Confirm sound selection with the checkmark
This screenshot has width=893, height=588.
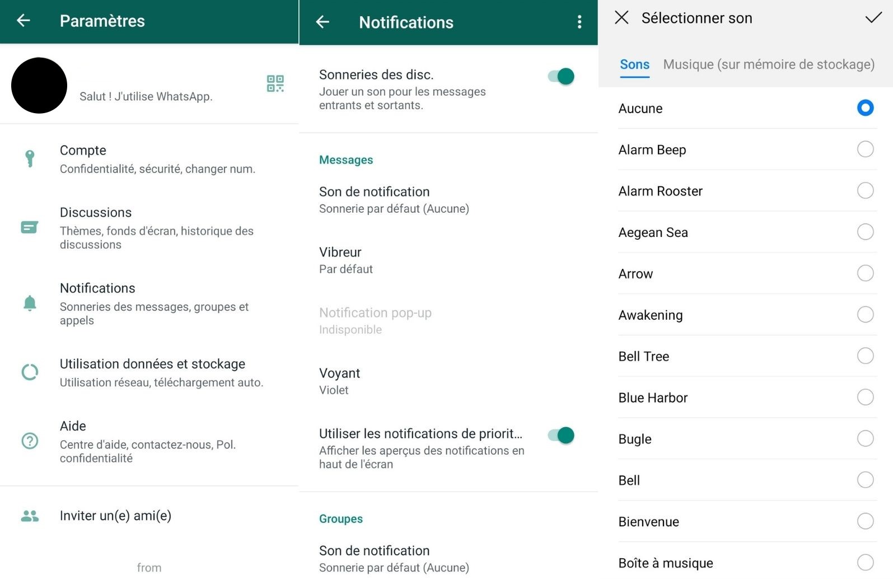(873, 17)
